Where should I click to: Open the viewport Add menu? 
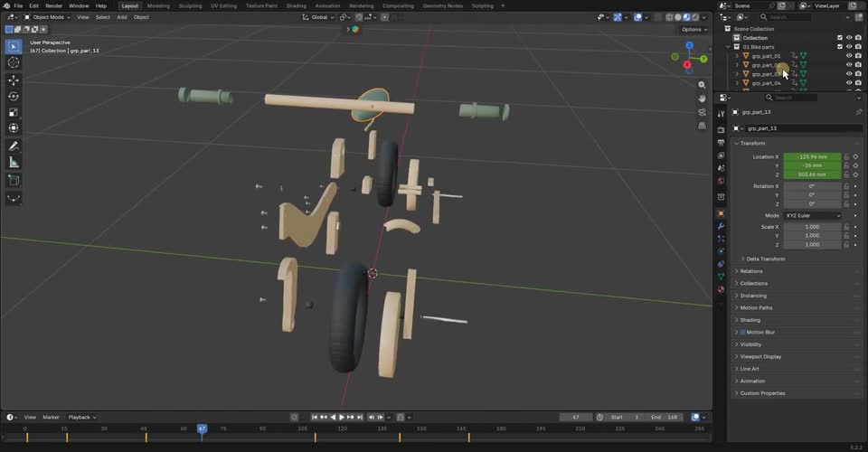122,17
